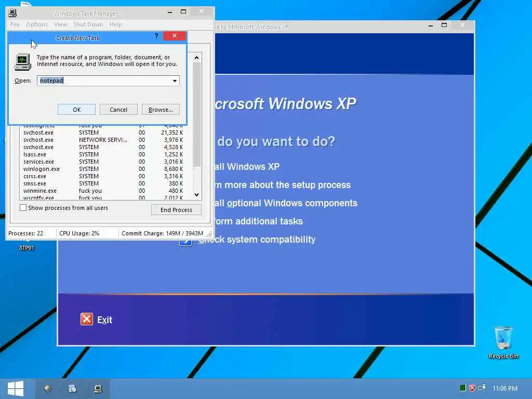Click the help question mark in Create New Task
The image size is (532, 399).
156,36
